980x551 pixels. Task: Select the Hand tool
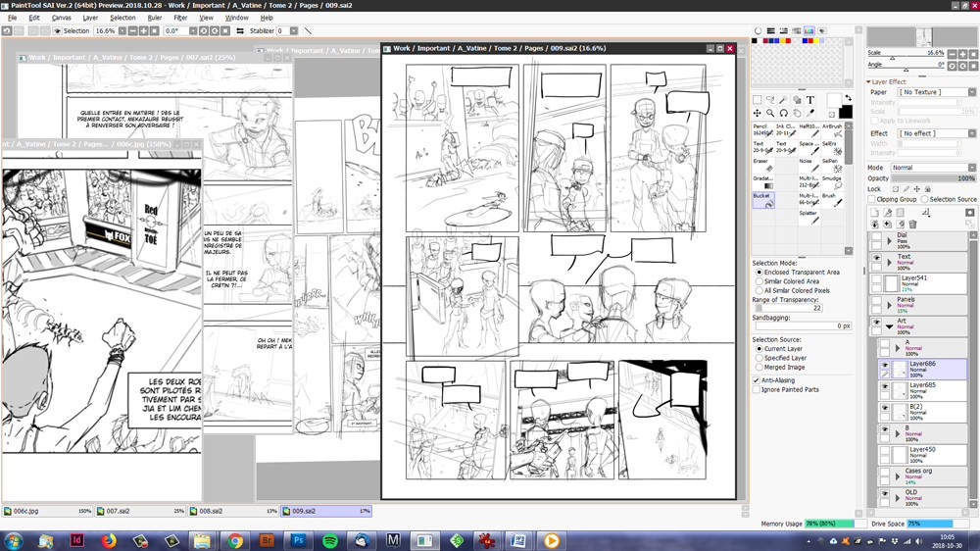797,113
